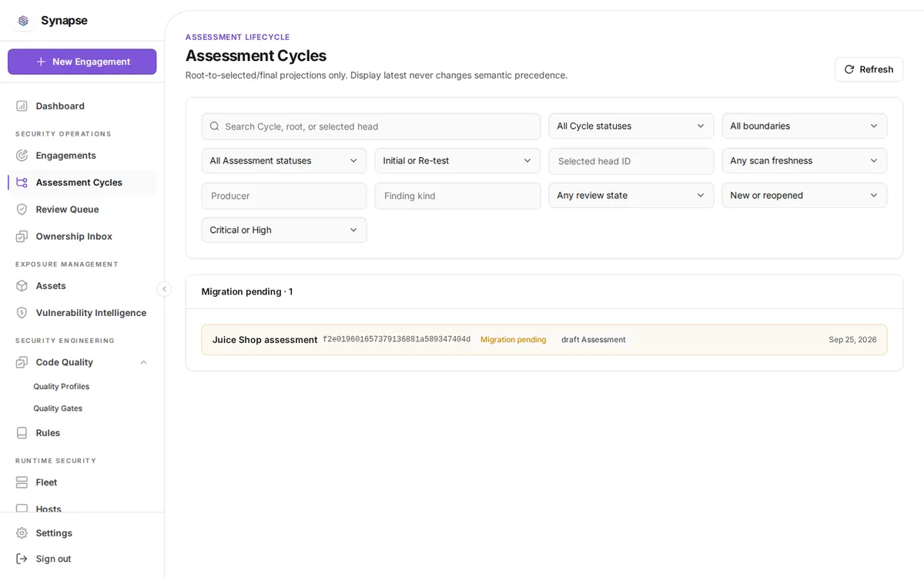
Task: Click the Engagements target icon
Action: 22,156
